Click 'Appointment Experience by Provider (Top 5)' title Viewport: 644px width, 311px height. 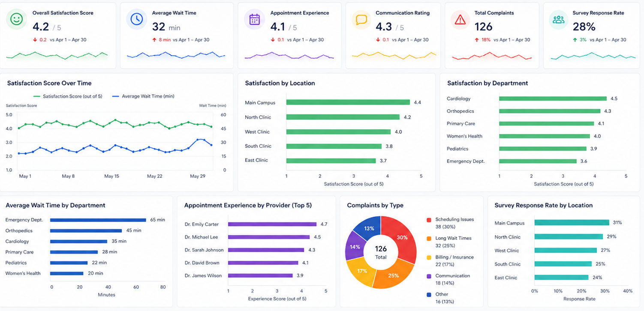click(248, 205)
